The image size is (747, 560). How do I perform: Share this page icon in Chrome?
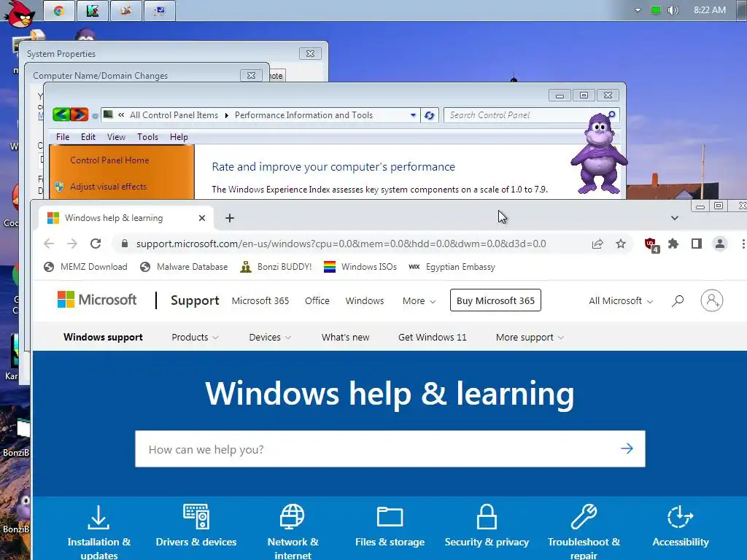click(597, 244)
